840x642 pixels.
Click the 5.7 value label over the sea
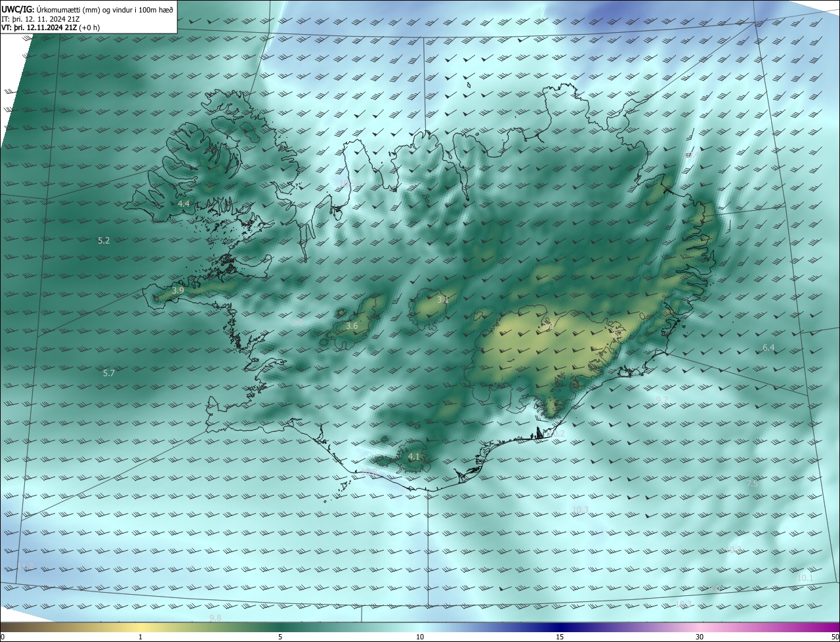pyautogui.click(x=109, y=374)
